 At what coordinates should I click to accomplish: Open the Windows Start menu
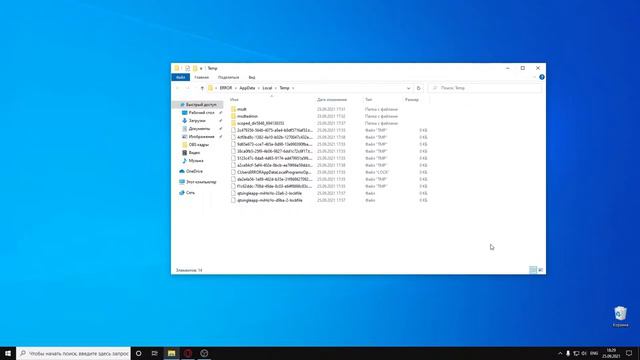tap(8, 353)
